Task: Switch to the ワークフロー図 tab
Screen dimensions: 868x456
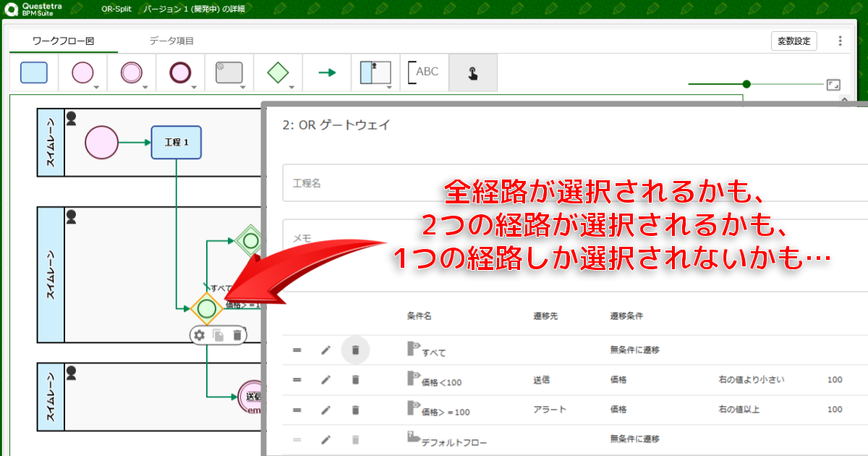Action: click(64, 41)
